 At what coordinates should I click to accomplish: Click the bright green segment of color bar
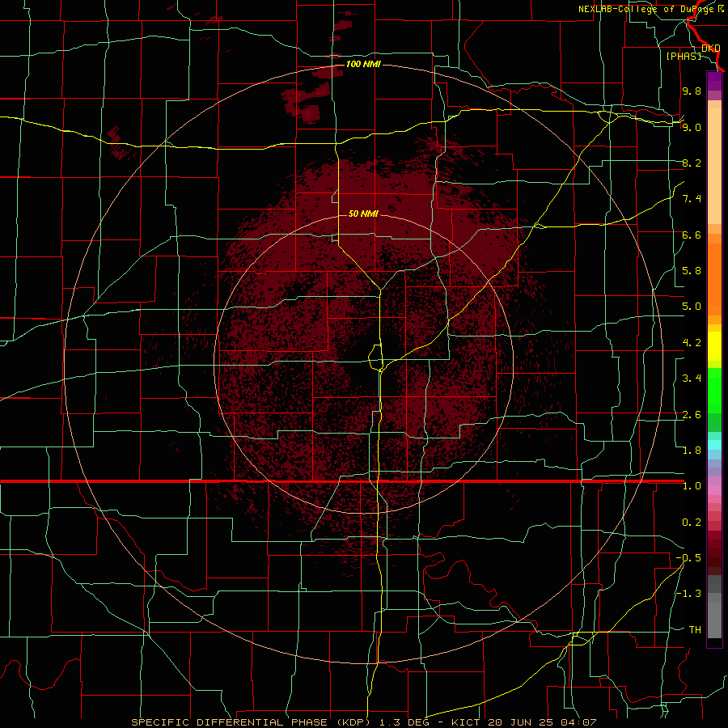pos(714,391)
